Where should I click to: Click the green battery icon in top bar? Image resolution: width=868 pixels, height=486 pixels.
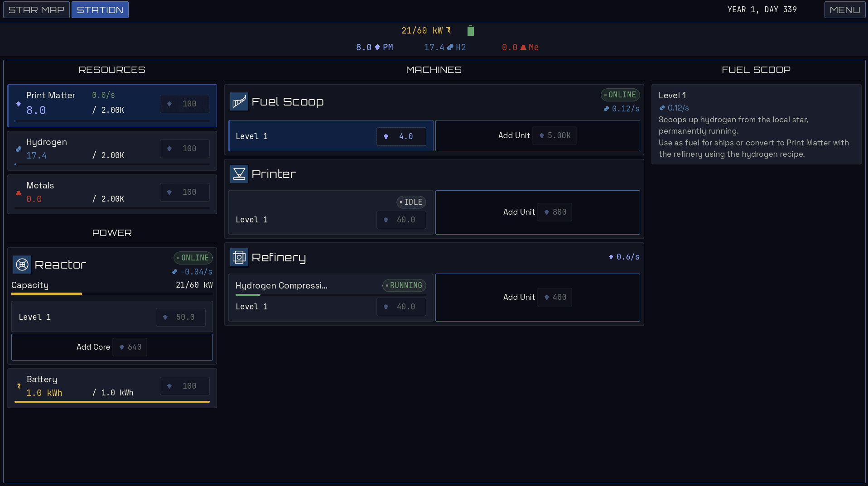[x=471, y=30]
